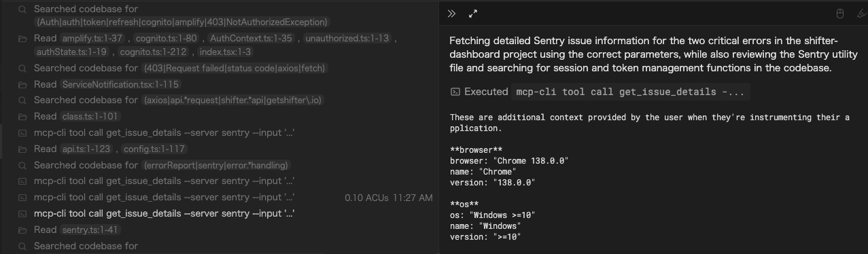This screenshot has width=868, height=254.
Task: Open ServiceNotification.tsx:1-115 file reference
Action: pyautogui.click(x=120, y=84)
